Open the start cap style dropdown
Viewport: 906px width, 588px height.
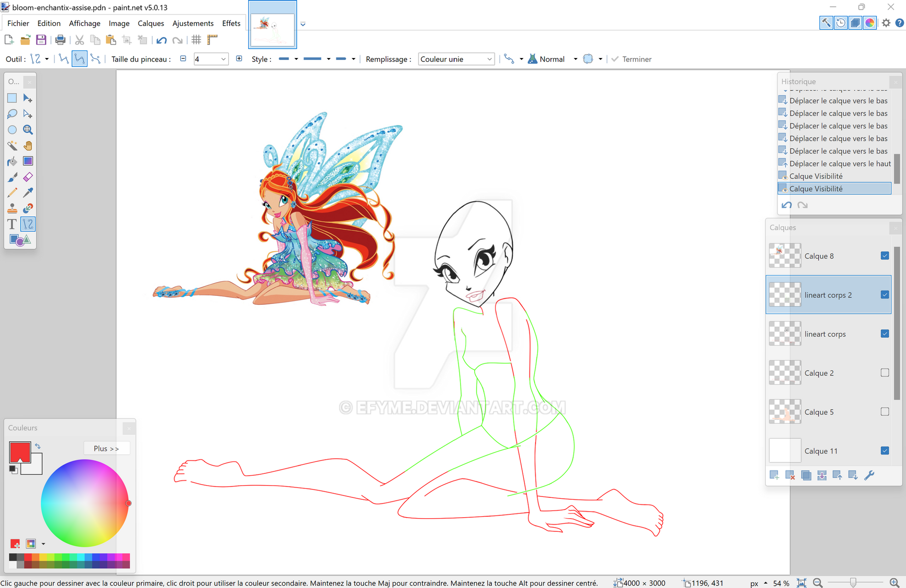coord(288,59)
